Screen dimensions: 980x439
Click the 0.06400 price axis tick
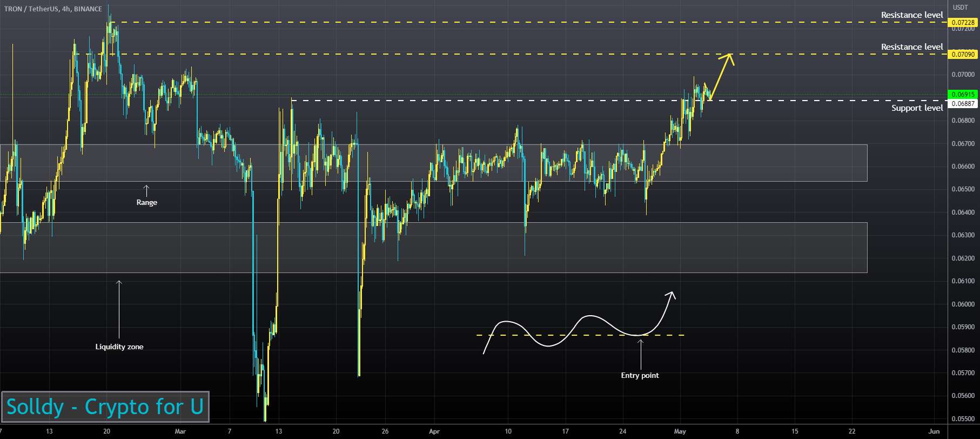(963, 212)
